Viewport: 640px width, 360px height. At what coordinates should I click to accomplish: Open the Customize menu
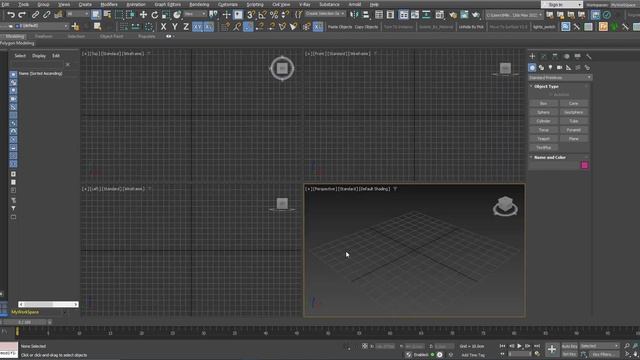pos(228,4)
